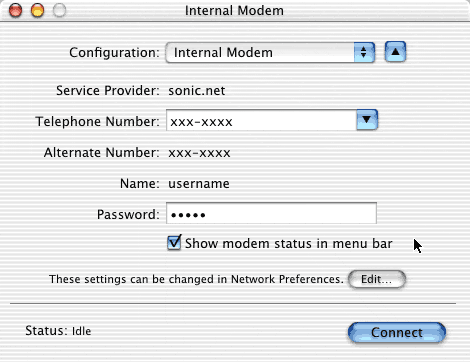
Task: Click the Configuration label
Action: [x=114, y=53]
